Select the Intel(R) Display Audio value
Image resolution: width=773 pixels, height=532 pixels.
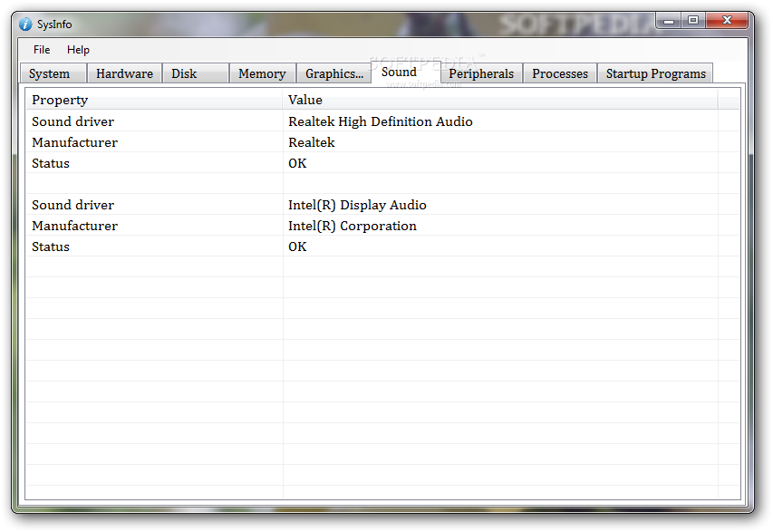357,205
